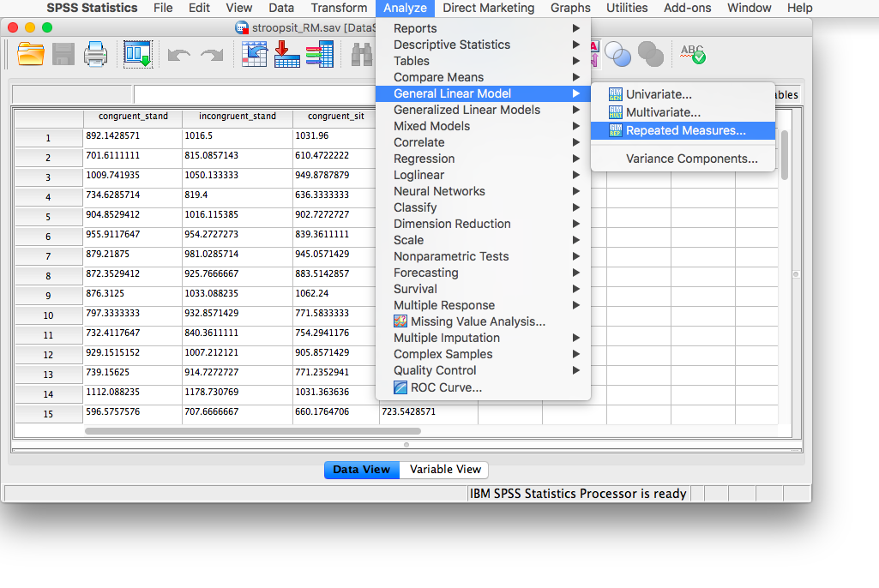The width and height of the screenshot is (879, 588).
Task: Save the document using the floppy disk icon
Action: [x=63, y=54]
